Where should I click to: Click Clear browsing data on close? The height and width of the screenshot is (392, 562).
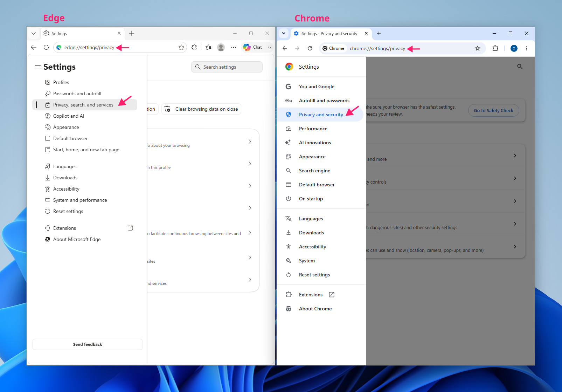pos(201,109)
